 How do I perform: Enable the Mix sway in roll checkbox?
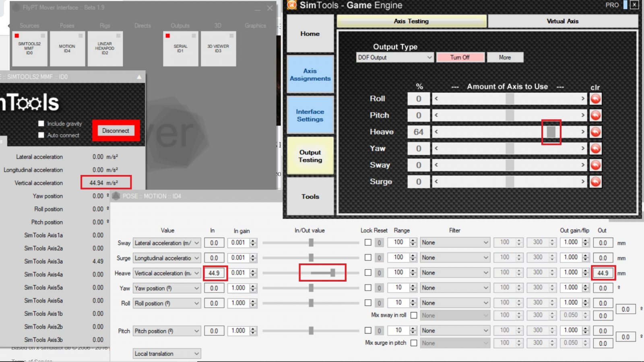(414, 315)
